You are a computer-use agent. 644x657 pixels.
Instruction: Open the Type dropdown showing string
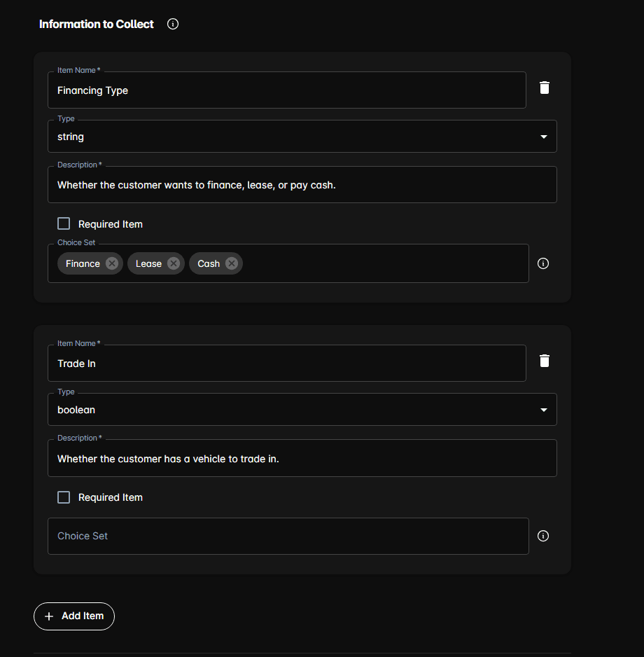tap(302, 137)
